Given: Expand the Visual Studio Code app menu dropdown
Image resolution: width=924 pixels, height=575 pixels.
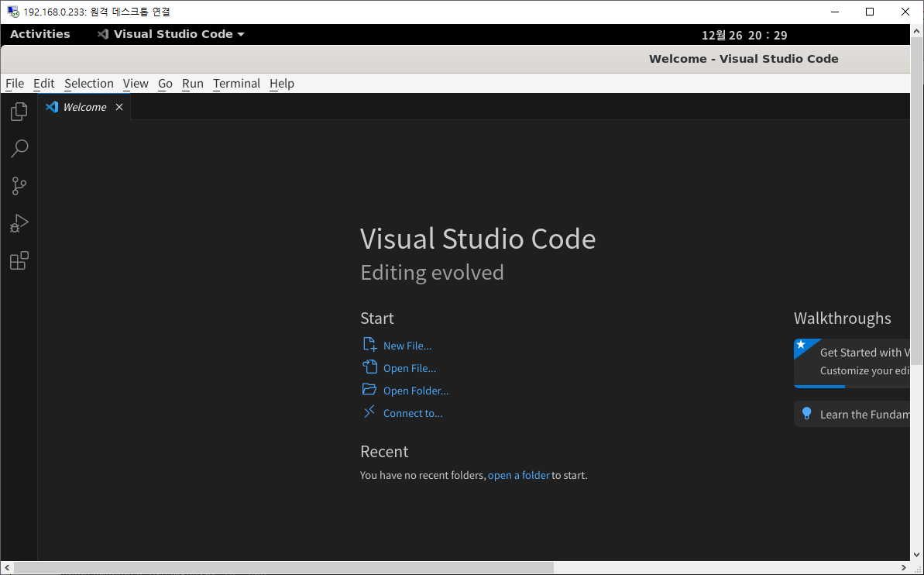Looking at the screenshot, I should pos(171,34).
